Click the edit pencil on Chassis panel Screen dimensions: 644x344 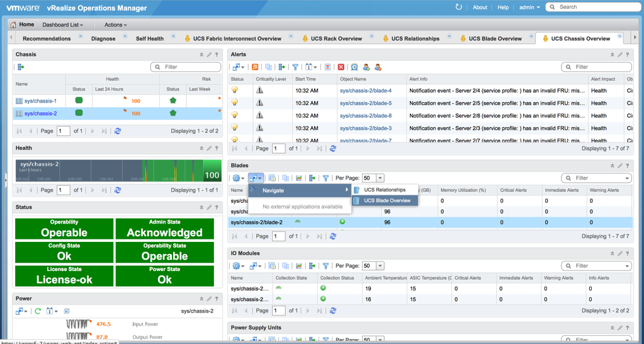pyautogui.click(x=209, y=54)
